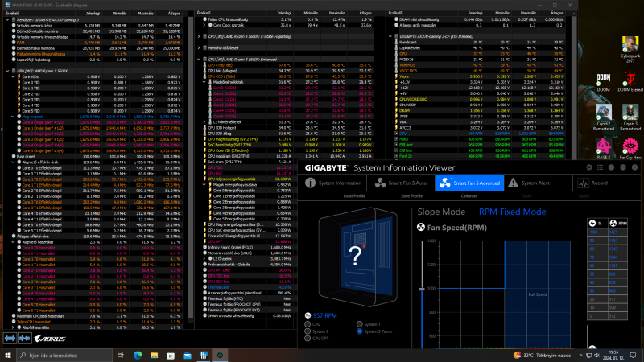Switch to the System Information tab
This screenshot has height=362, width=644.
pos(333,183)
